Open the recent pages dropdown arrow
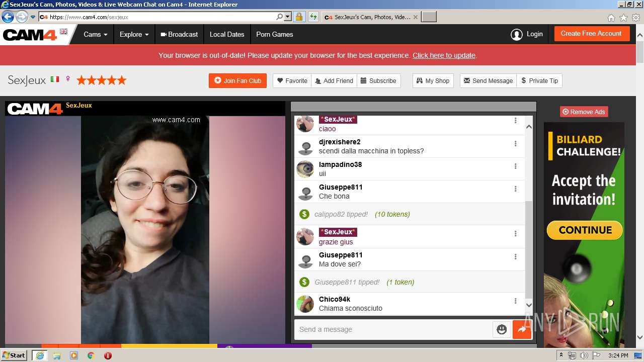 pos(33,17)
